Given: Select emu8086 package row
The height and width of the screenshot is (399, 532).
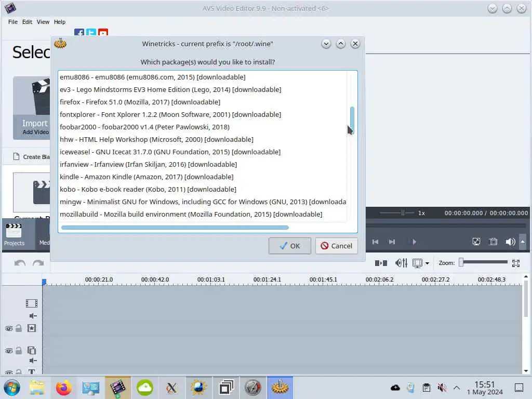Looking at the screenshot, I should click(203, 77).
